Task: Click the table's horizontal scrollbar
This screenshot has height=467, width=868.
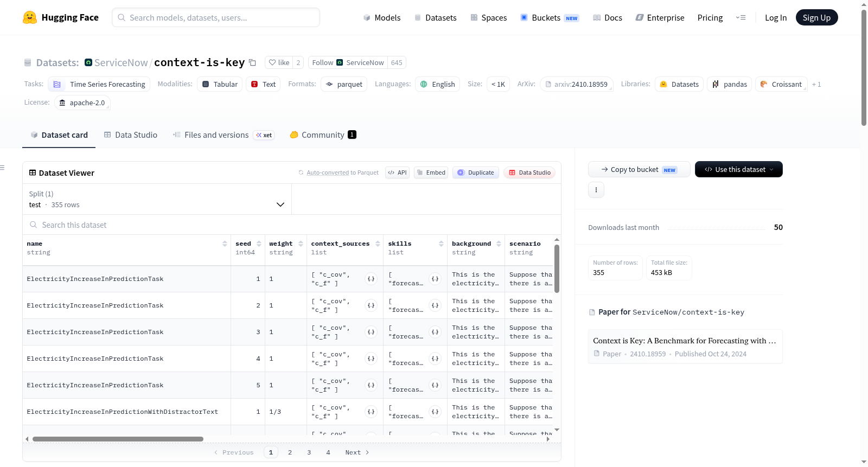Action: pyautogui.click(x=118, y=439)
